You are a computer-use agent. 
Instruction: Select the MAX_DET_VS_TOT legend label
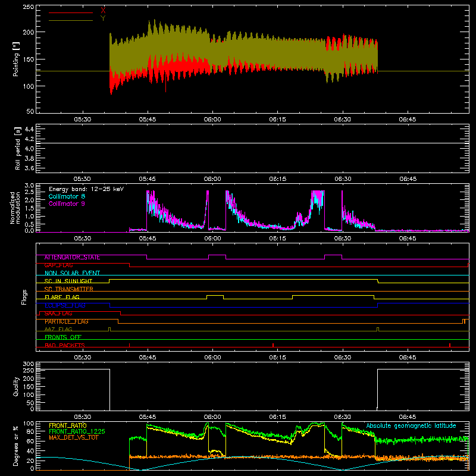tap(73, 437)
